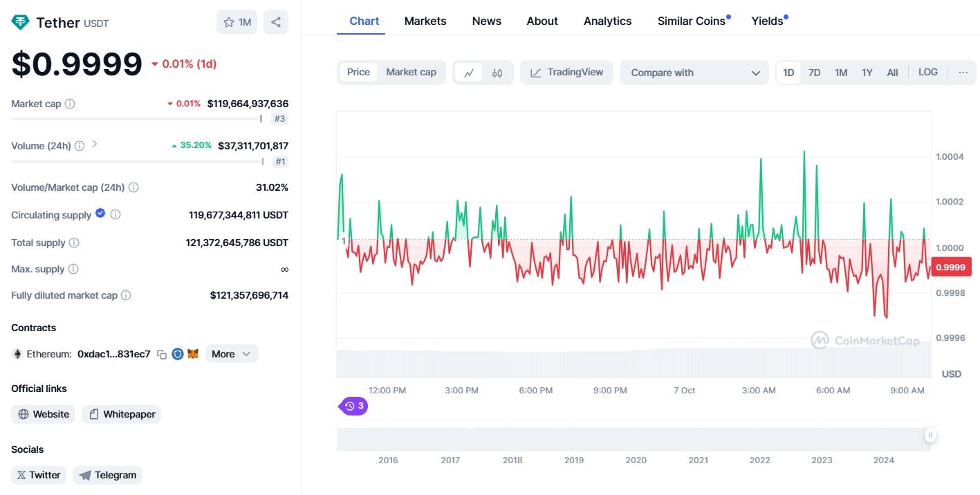Screen dimensions: 980x495
Task: Switch to candlestick chart view
Action: [x=497, y=73]
